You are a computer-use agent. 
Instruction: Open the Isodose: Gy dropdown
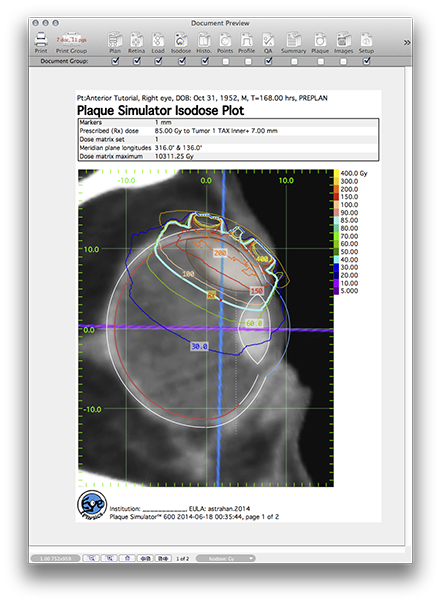tap(226, 558)
